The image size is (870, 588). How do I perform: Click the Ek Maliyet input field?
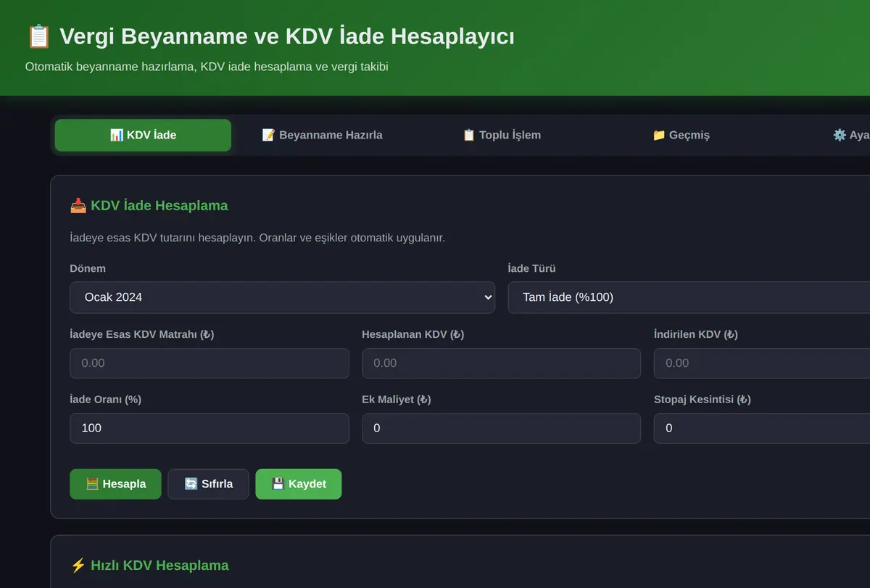pyautogui.click(x=502, y=428)
